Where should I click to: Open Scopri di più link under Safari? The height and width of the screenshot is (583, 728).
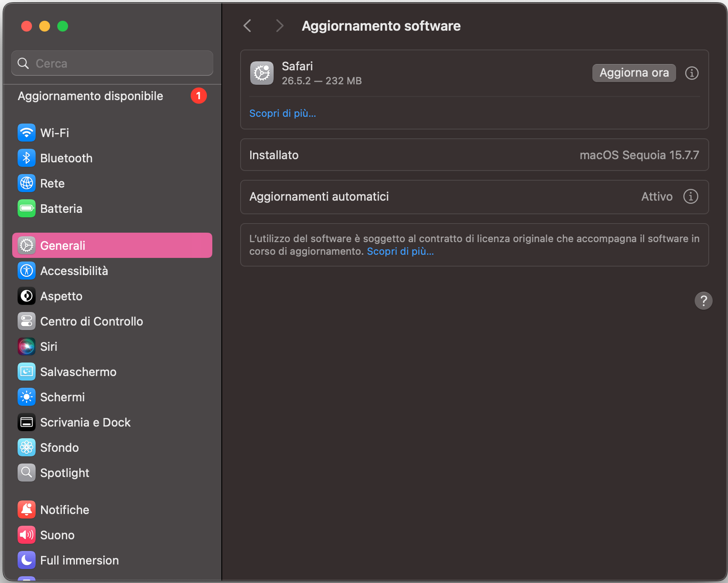[283, 113]
